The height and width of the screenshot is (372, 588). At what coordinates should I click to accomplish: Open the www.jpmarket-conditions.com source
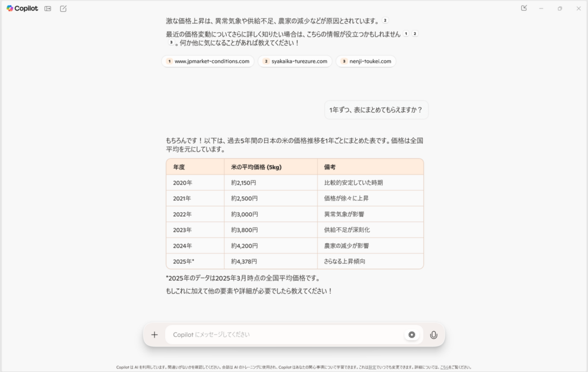click(x=208, y=62)
